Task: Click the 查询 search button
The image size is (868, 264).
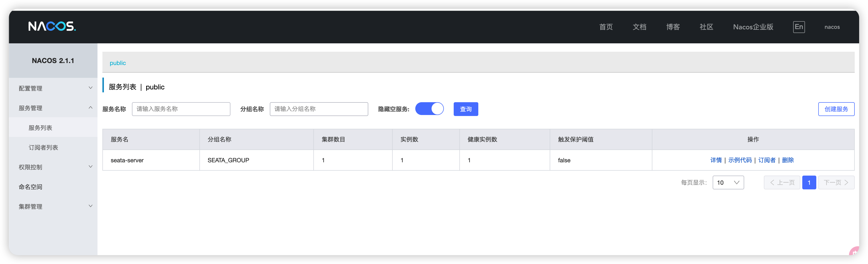Action: click(466, 109)
